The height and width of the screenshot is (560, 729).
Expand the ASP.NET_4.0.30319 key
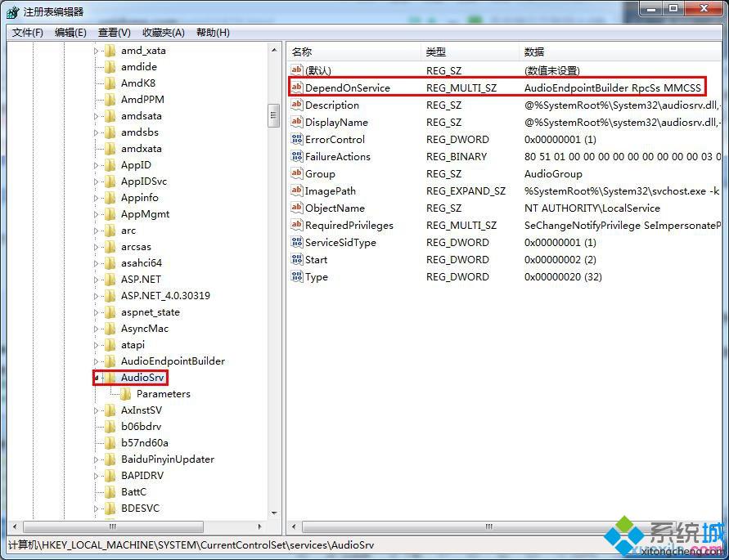[x=97, y=296]
